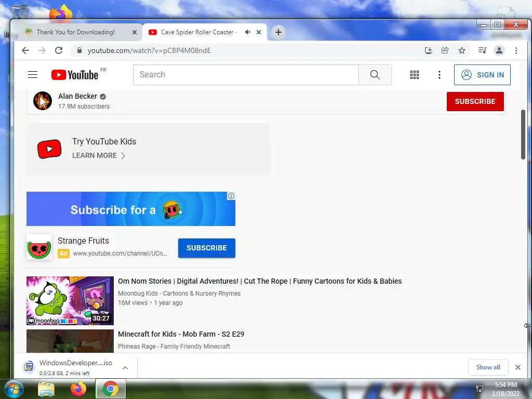The width and height of the screenshot is (532, 399).
Task: Show all downloads
Action: click(488, 367)
